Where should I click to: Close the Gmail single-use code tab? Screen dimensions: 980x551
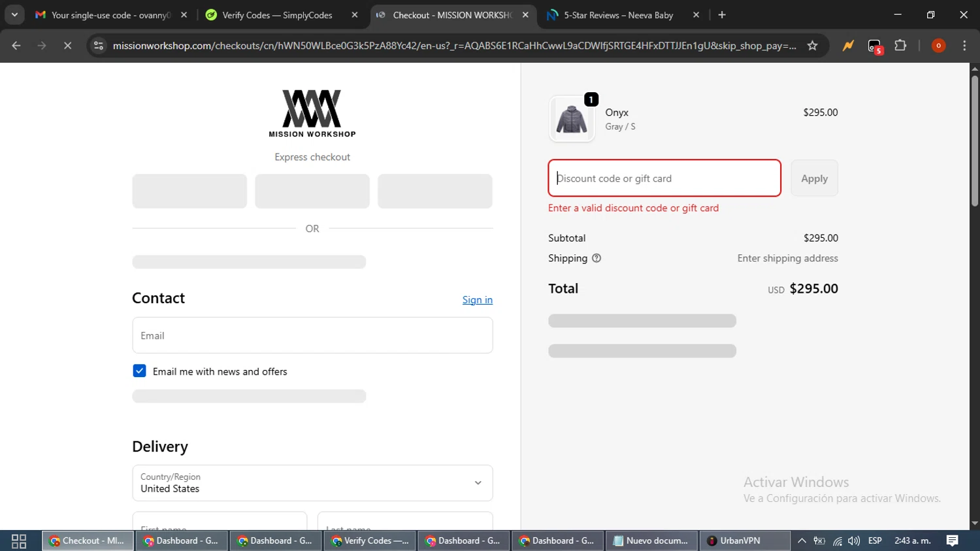click(x=184, y=15)
